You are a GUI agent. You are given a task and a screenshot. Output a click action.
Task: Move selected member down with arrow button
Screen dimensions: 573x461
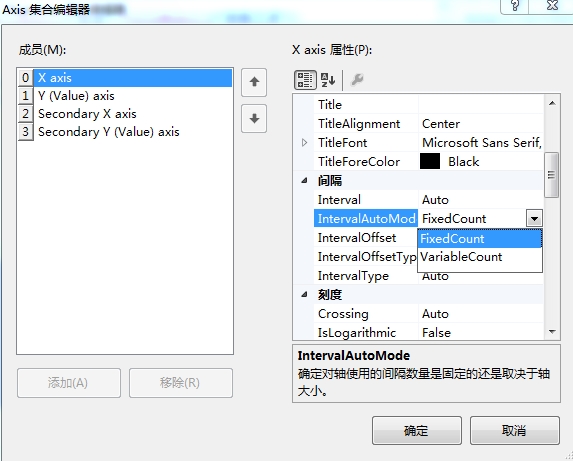click(x=254, y=118)
